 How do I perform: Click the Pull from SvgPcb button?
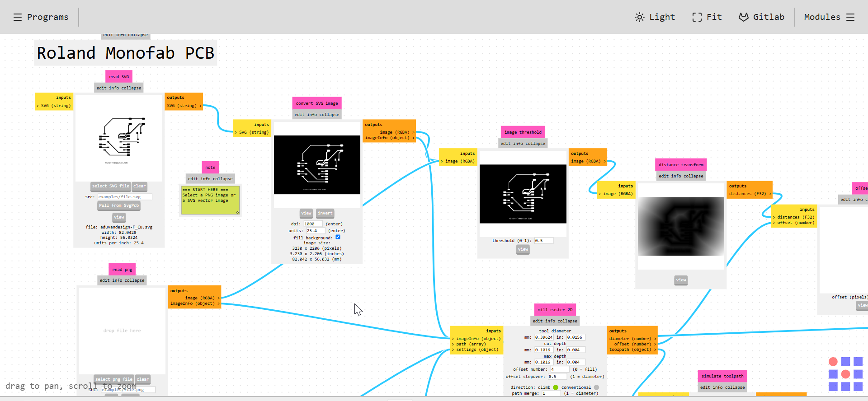click(x=119, y=205)
